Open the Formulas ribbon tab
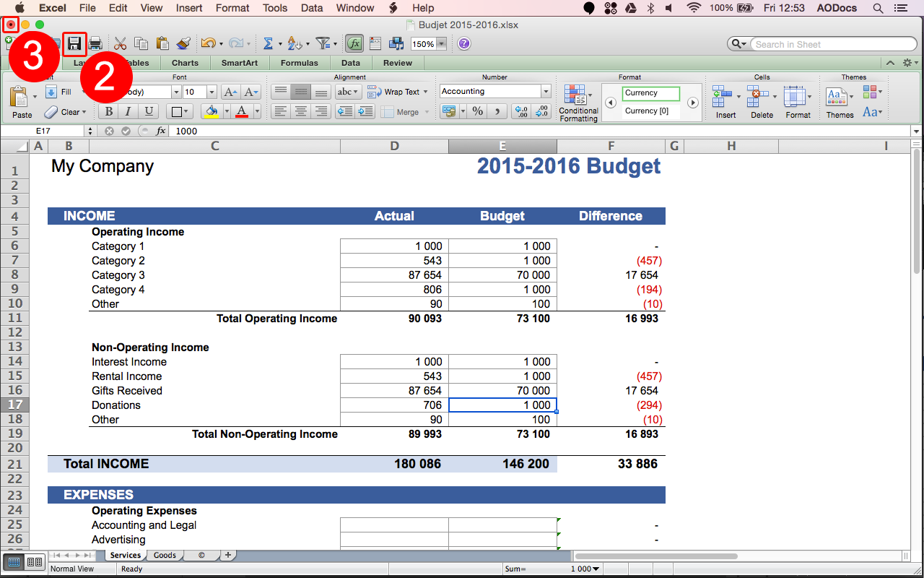 point(299,63)
